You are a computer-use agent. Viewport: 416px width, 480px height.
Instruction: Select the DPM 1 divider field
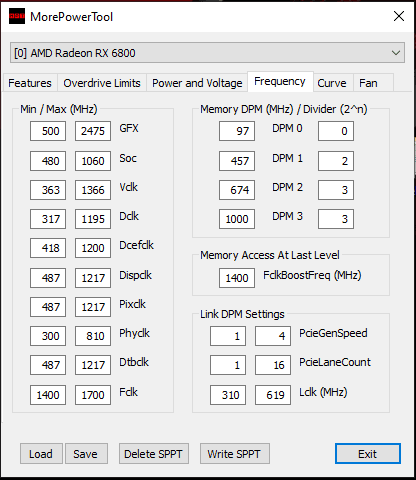coord(336,161)
